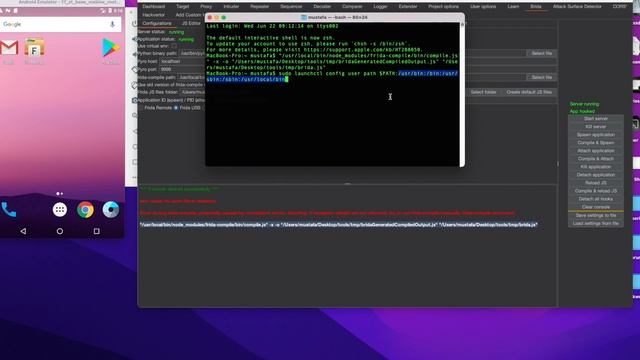Switch to the Learn tab

[513, 7]
